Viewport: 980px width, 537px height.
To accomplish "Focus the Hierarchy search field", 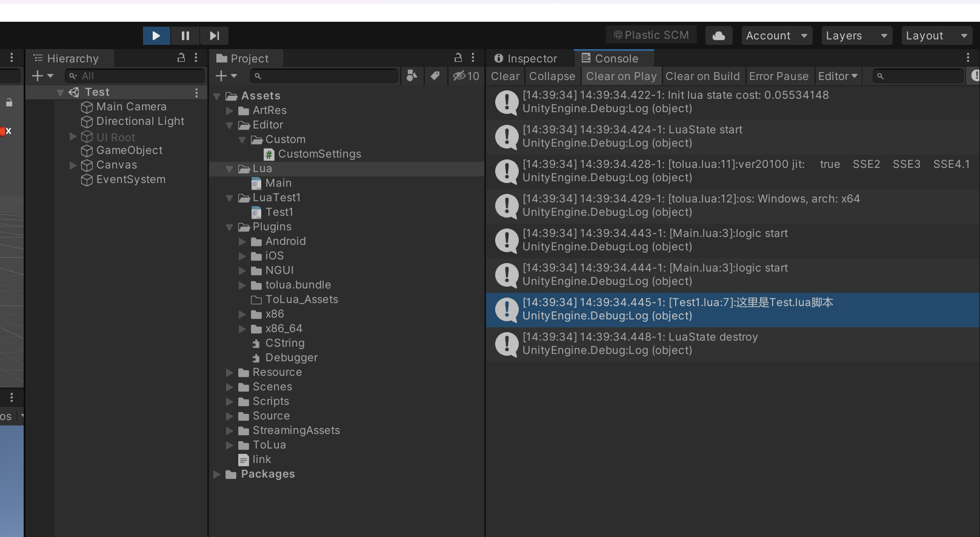I will point(135,76).
